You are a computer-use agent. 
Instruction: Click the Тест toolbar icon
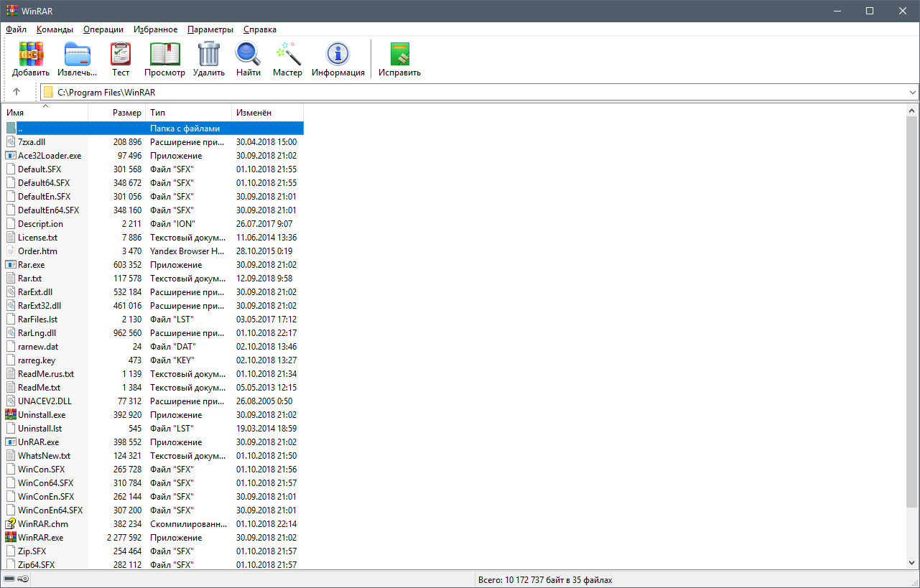[x=121, y=54]
